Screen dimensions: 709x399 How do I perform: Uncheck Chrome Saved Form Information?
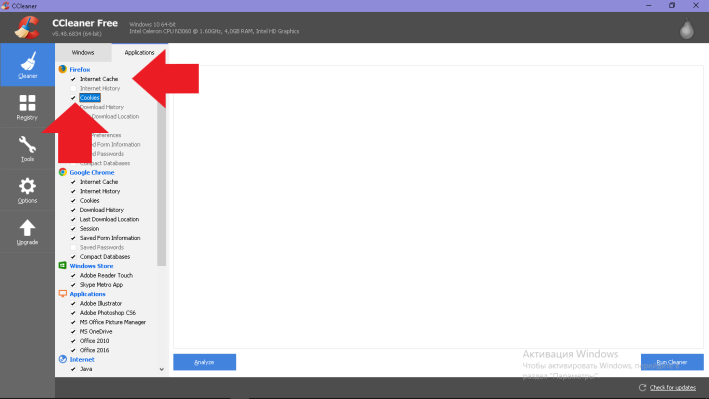pyautogui.click(x=73, y=238)
